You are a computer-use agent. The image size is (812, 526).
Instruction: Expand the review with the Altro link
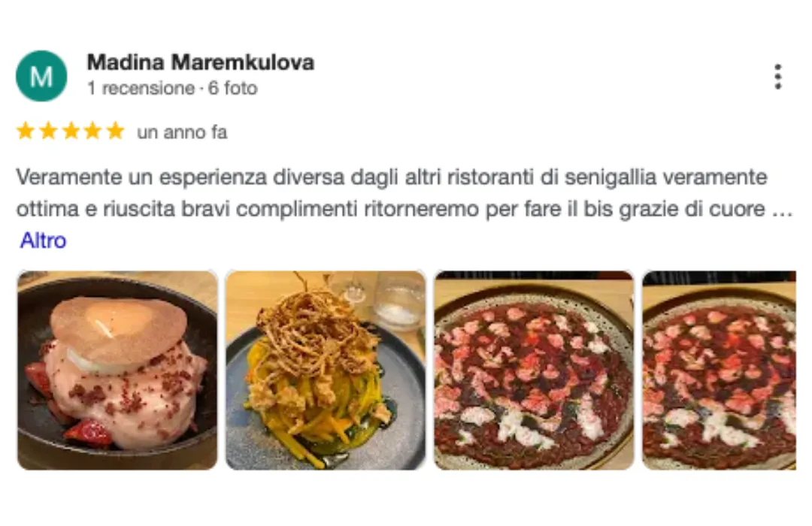[43, 240]
